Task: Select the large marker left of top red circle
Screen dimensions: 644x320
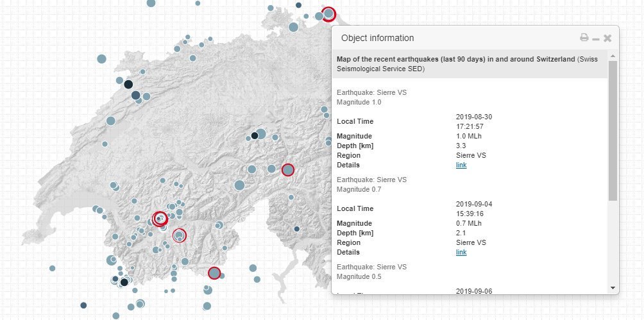Action: (x=293, y=27)
